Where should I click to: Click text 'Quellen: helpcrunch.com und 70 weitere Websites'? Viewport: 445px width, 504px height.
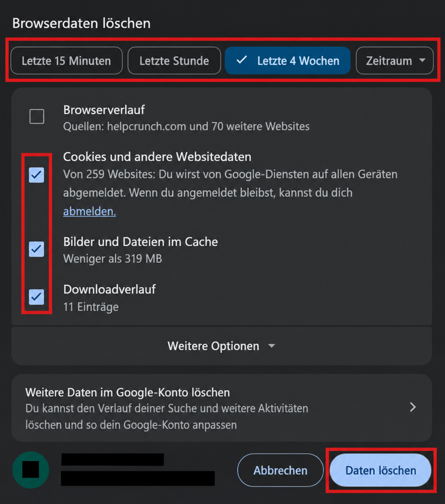pos(186,126)
